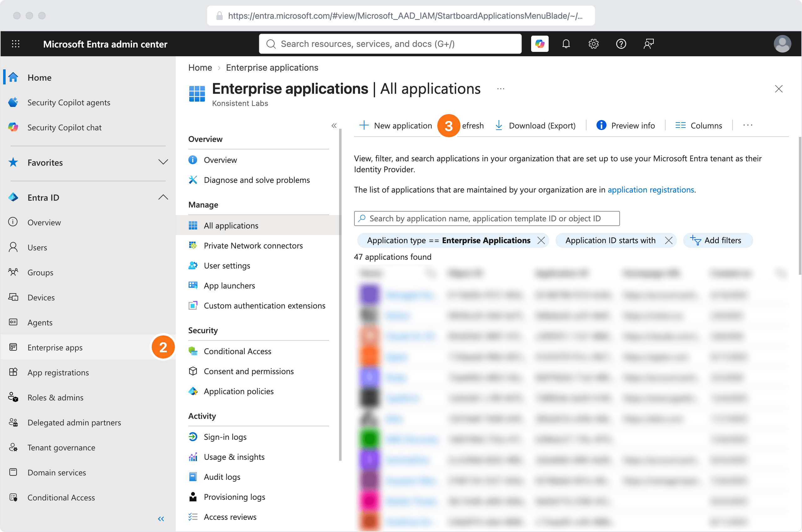This screenshot has width=802, height=532.
Task: Click Home in the breadcrumb
Action: coord(200,68)
